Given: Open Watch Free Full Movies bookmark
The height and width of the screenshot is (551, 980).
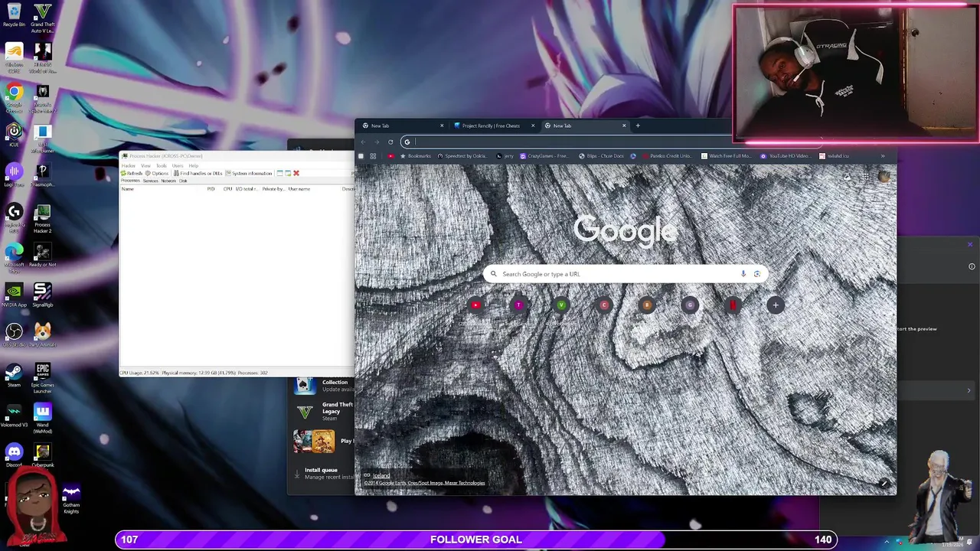Looking at the screenshot, I should 726,156.
